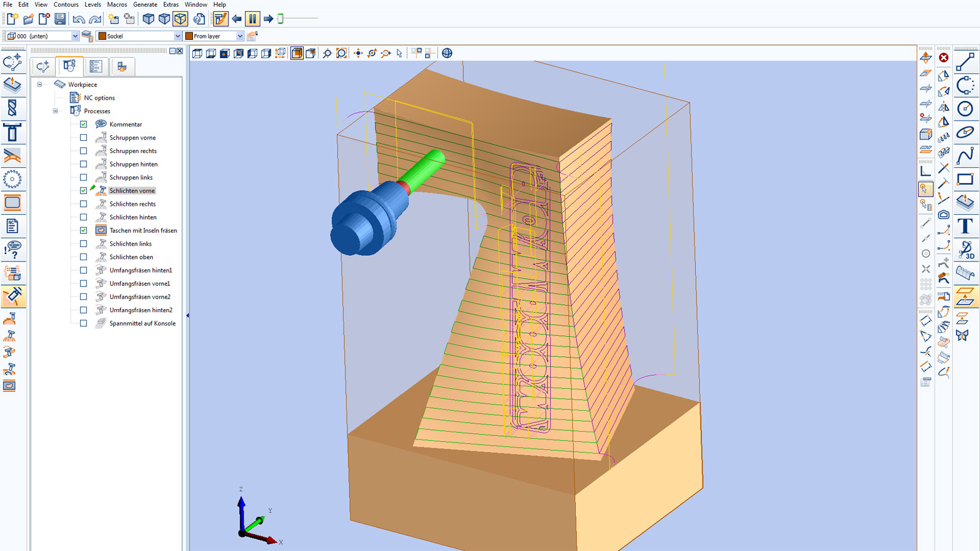Click the From layer color swatch

click(189, 36)
